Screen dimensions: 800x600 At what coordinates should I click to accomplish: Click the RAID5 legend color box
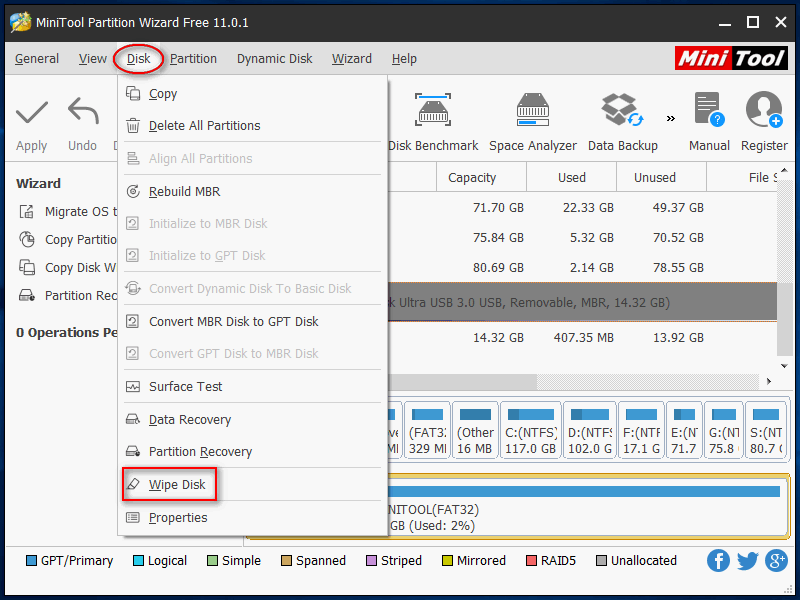click(x=531, y=561)
